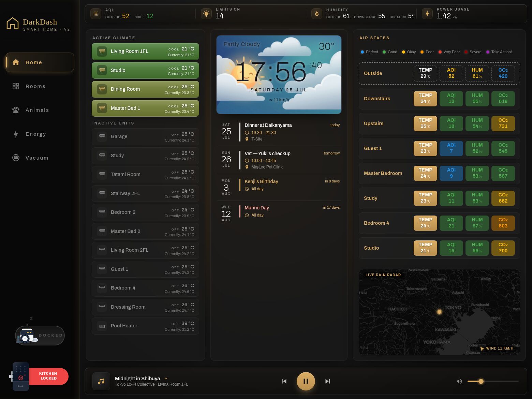Click the Studio AQI 15 tile
Viewport: 532px width, 399px height.
pos(451,248)
